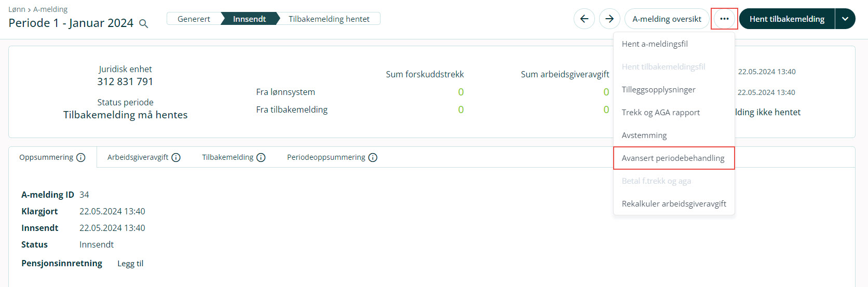Click info icon next to Tilbakemelding tab
The height and width of the screenshot is (287, 868).
tap(261, 158)
